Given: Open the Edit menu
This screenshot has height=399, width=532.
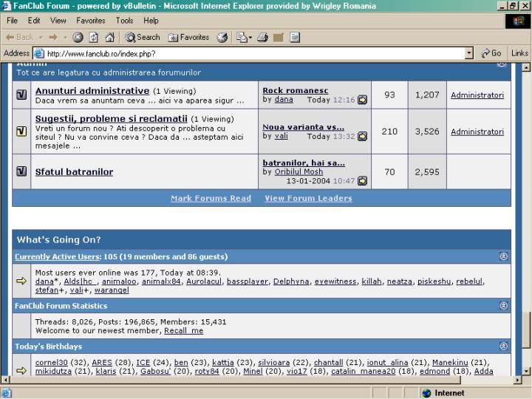Looking at the screenshot, I should coord(34,21).
